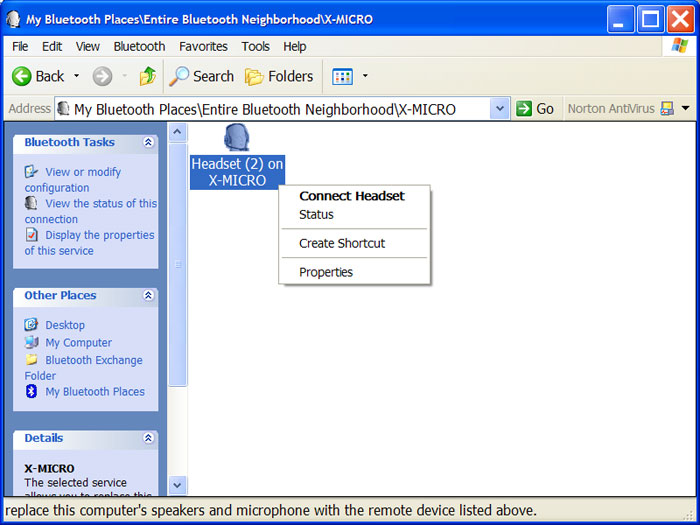Click the Norton AntiVirus toolbar icon

(667, 108)
